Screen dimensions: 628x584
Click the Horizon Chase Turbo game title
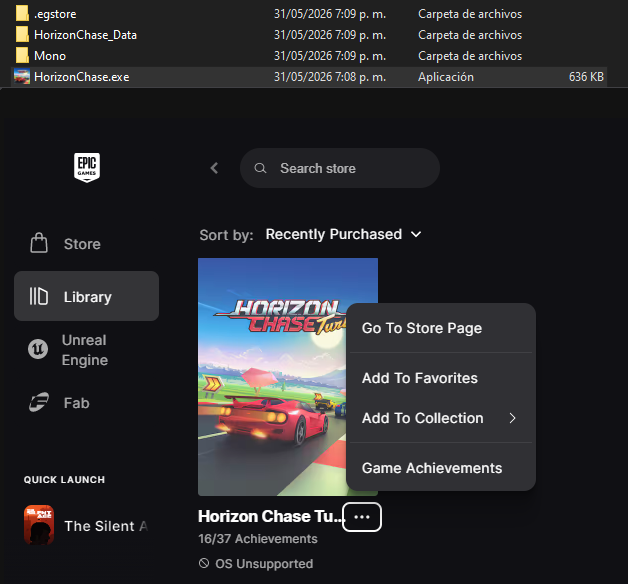pyautogui.click(x=271, y=517)
